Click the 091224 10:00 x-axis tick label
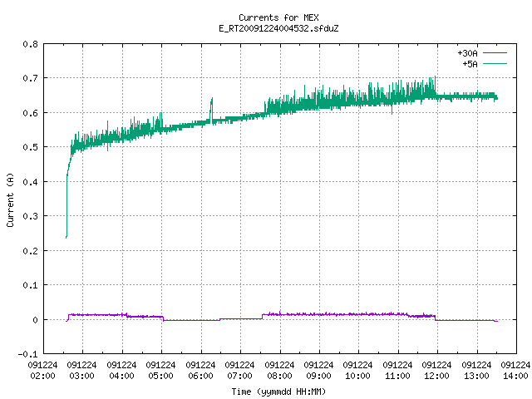Viewport: 532px width, 399px height. point(357,371)
